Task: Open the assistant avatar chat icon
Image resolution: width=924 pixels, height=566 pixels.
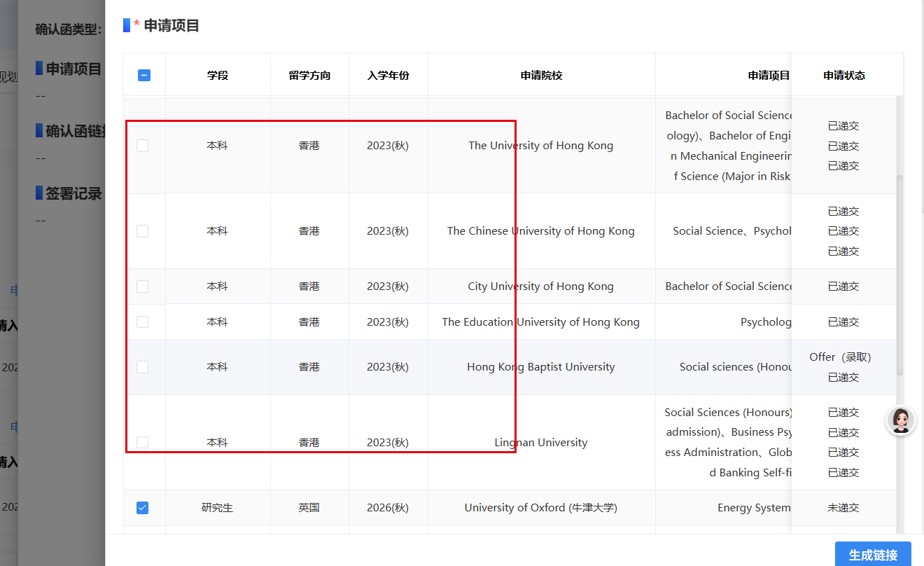Action: point(900,420)
